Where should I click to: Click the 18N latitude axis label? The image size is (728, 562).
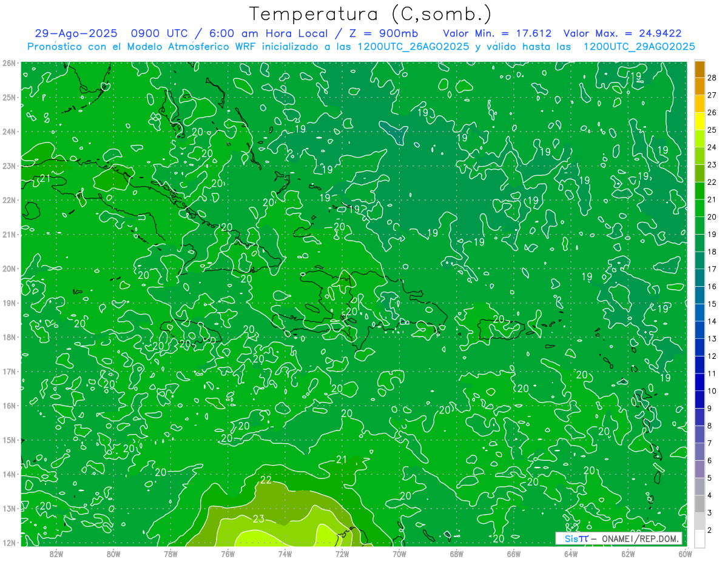[8, 337]
